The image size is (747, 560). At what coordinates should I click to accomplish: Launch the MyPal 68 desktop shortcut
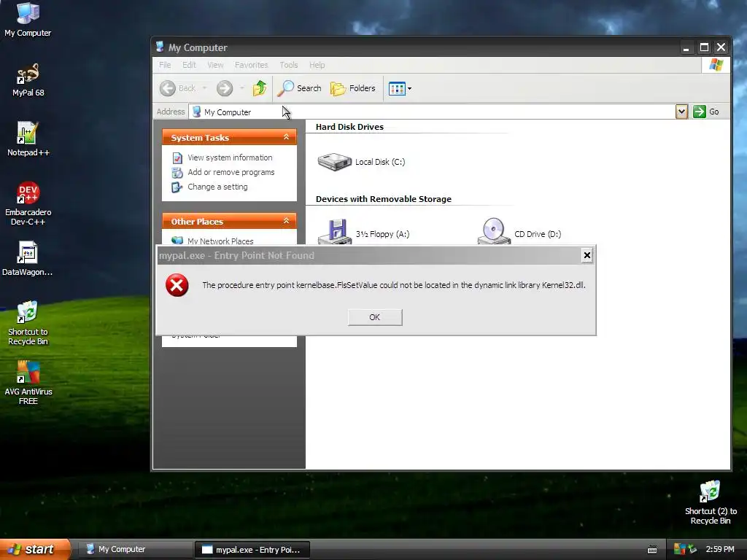coord(28,80)
